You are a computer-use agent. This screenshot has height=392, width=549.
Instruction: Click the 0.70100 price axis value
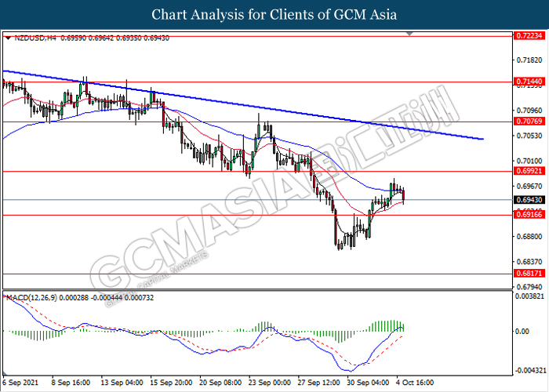(x=529, y=161)
